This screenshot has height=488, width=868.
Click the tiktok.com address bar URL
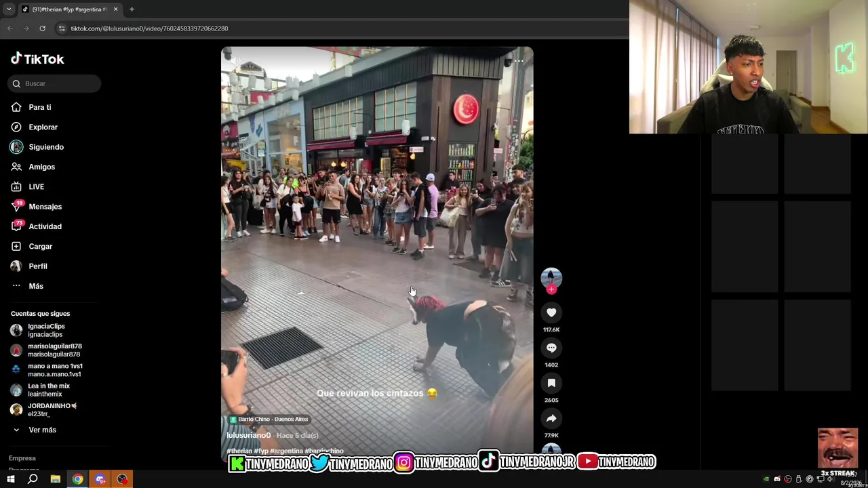149,28
